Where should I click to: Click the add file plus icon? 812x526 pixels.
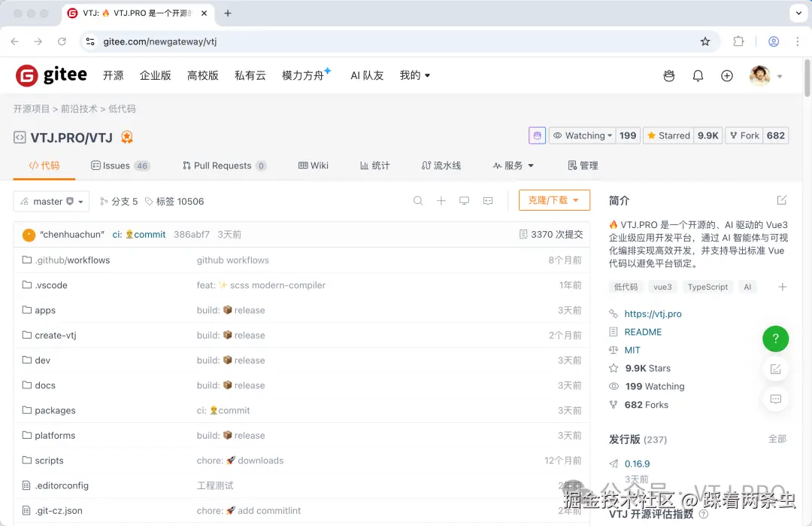click(x=441, y=201)
